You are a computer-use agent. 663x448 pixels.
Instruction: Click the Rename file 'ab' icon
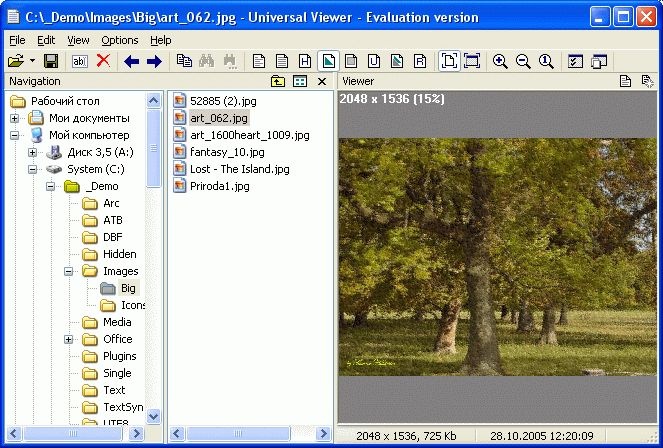click(x=79, y=61)
